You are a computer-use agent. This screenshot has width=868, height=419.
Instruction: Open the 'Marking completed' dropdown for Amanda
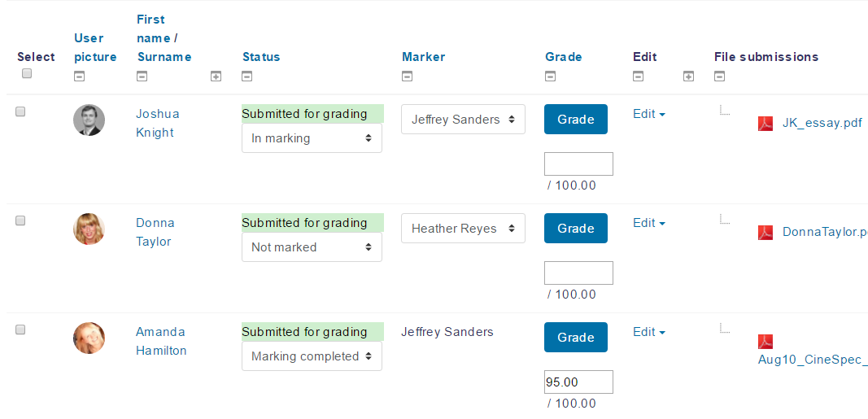312,356
